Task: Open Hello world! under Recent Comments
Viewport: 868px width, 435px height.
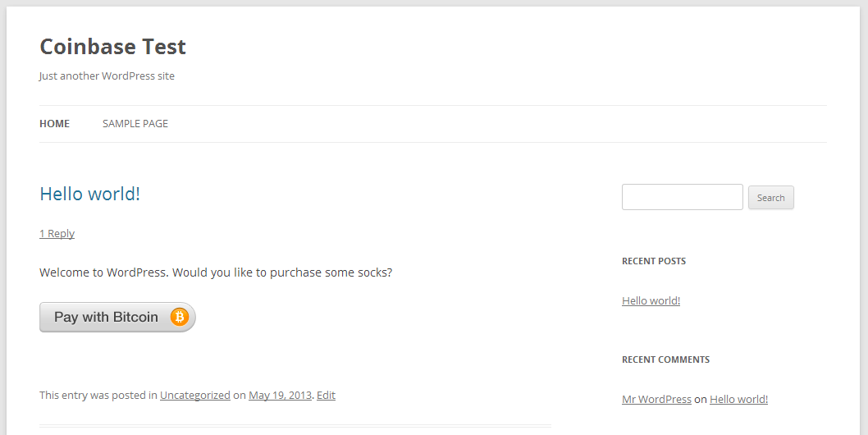Action: click(x=738, y=399)
